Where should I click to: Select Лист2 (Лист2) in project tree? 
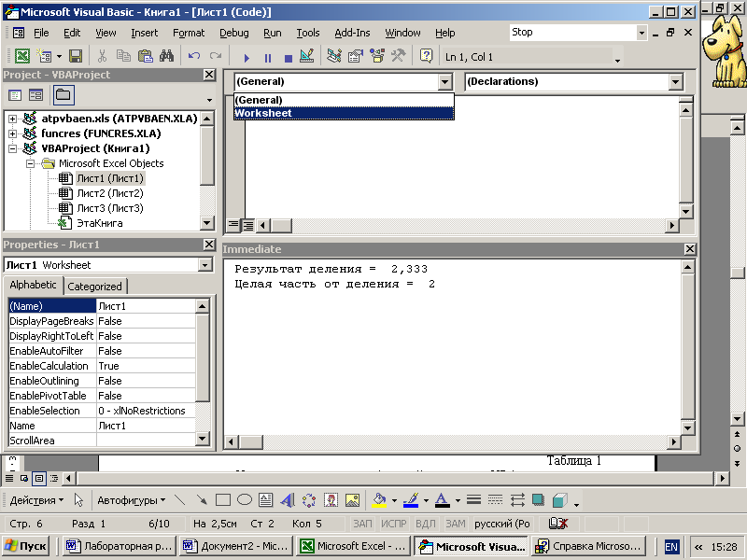click(110, 193)
